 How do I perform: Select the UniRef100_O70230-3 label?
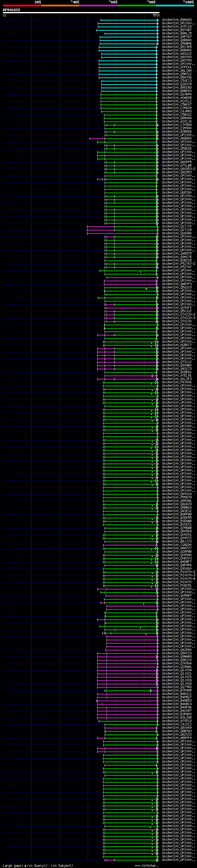(x=179, y=318)
